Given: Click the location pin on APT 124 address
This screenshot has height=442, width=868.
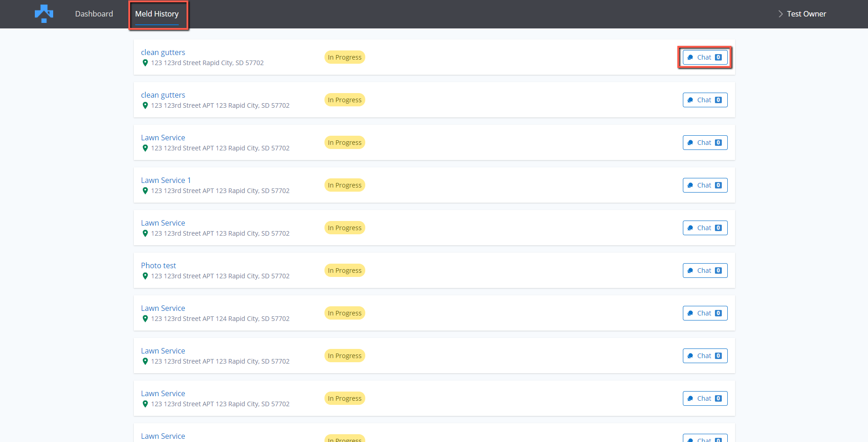Looking at the screenshot, I should click(145, 319).
